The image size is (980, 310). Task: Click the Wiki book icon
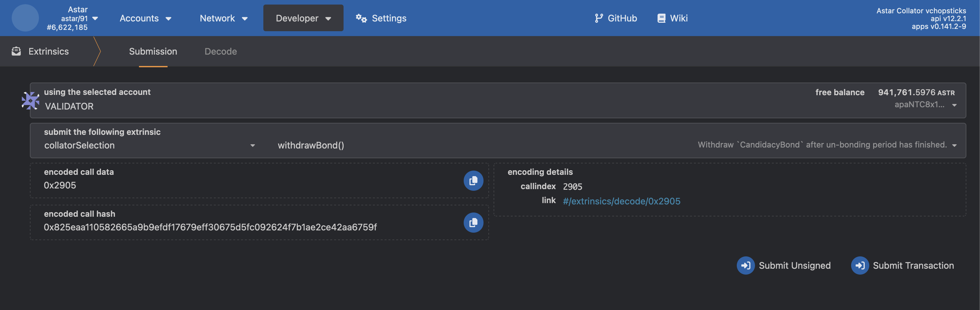[661, 18]
